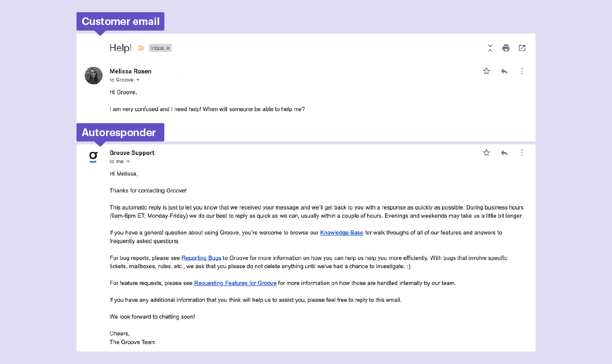Reply to Melissa Rosen's email

[504, 71]
